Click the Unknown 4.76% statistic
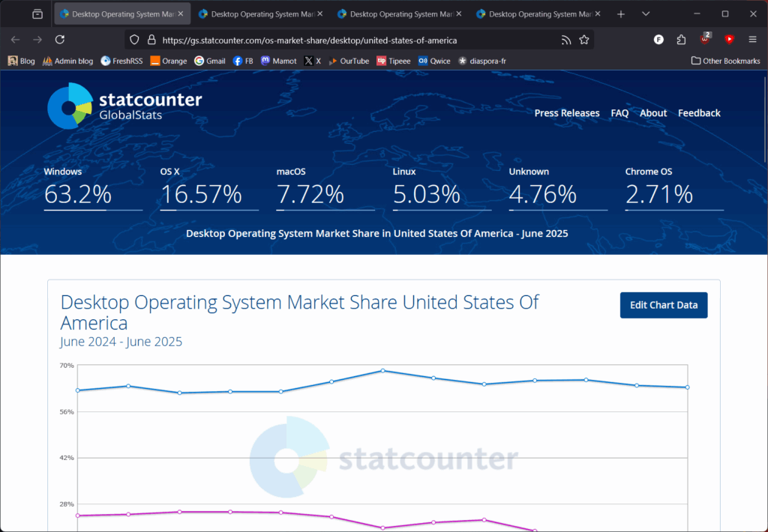The width and height of the screenshot is (768, 532). pyautogui.click(x=558, y=188)
